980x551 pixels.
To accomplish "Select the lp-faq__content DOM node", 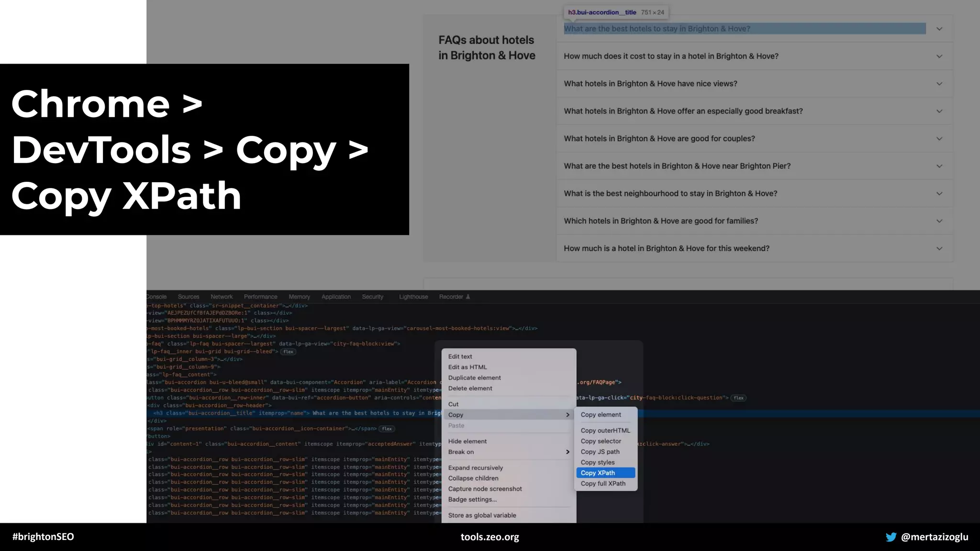I will pyautogui.click(x=182, y=375).
